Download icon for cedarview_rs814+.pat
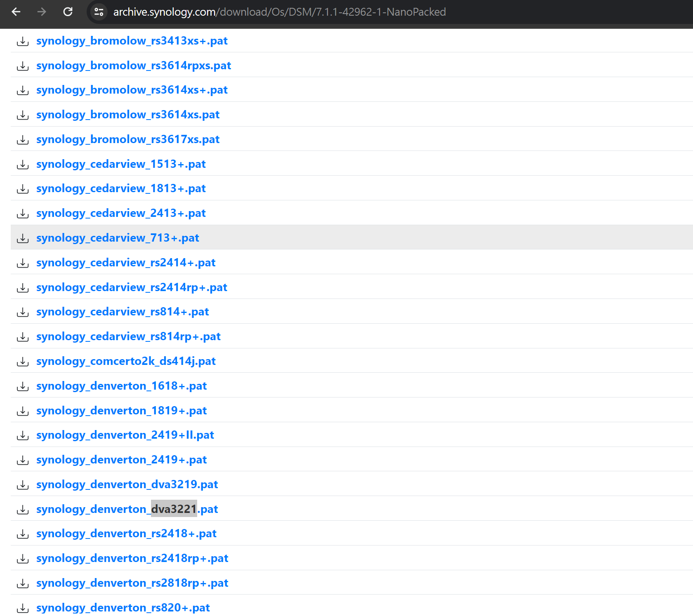The height and width of the screenshot is (616, 693). click(23, 312)
